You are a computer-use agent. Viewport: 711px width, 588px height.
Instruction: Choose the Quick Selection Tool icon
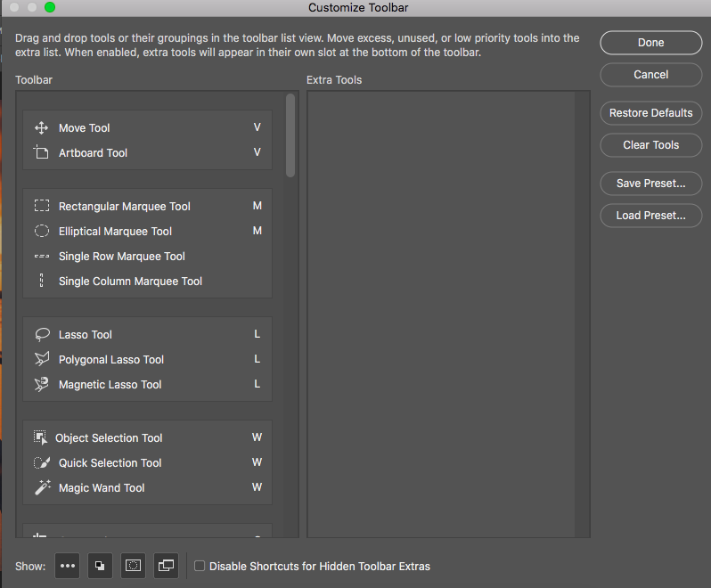[x=42, y=462]
